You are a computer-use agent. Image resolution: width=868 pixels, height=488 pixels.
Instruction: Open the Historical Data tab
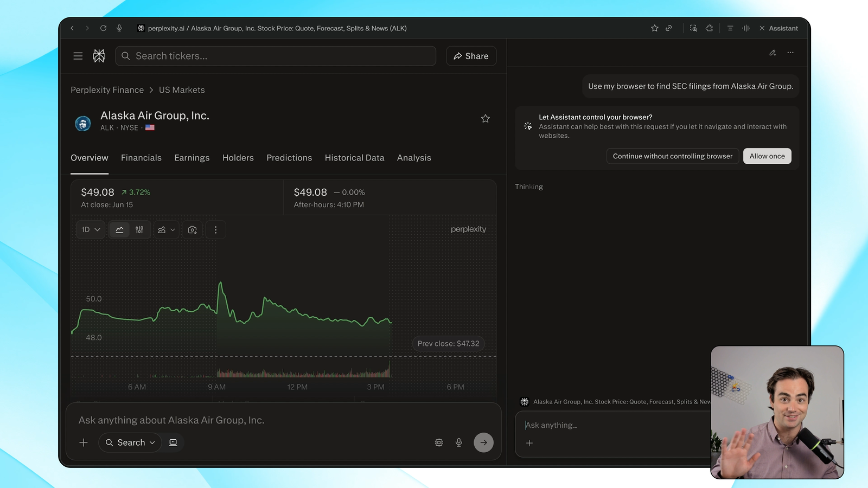pyautogui.click(x=355, y=158)
